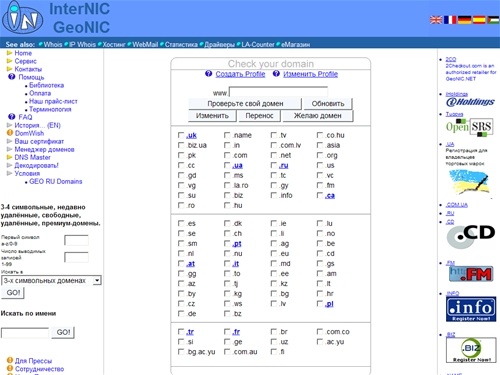The width and height of the screenshot is (500, 375).
Task: Tick the .org domain checkbox
Action: 320,155
